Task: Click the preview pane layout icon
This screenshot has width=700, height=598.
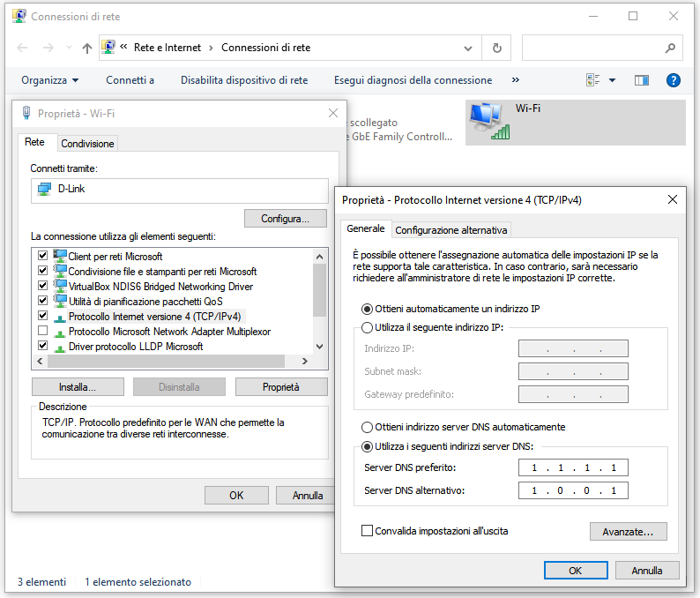Action: [642, 80]
